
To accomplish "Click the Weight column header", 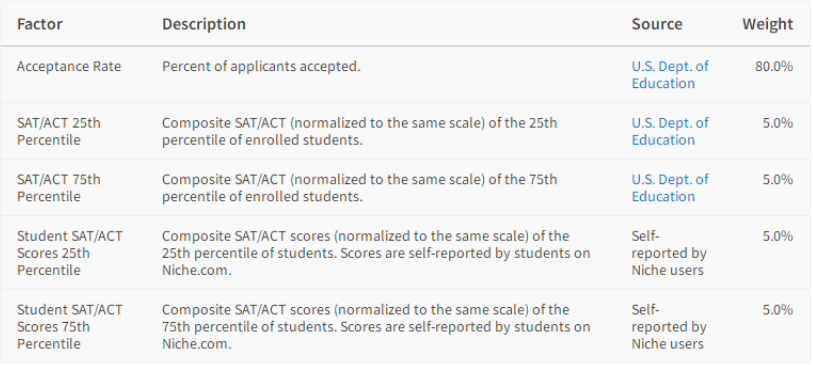I will click(767, 24).
